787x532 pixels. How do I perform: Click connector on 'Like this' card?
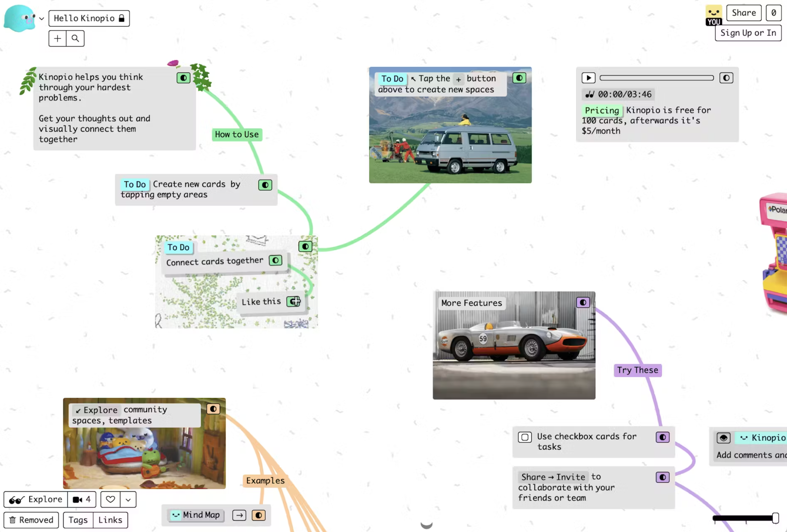(294, 301)
